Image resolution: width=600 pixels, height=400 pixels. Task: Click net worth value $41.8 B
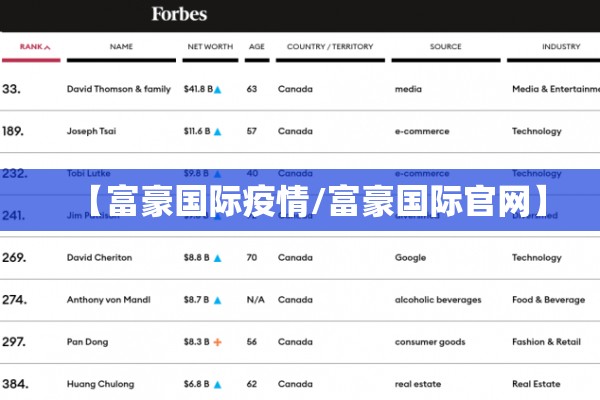pos(198,89)
